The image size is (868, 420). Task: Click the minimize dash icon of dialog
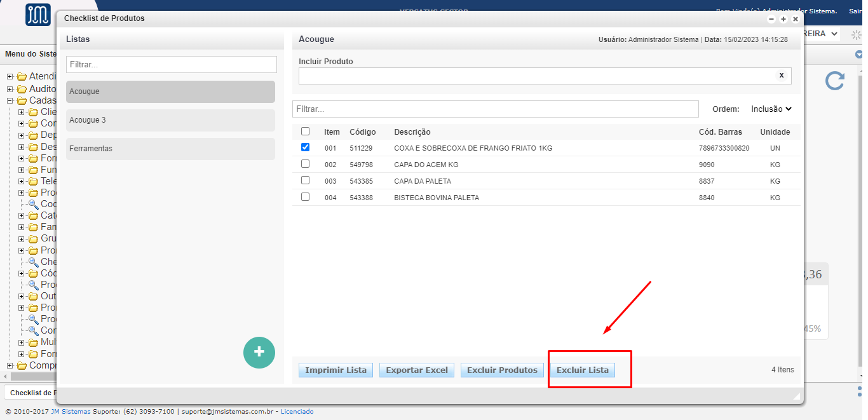(x=771, y=19)
